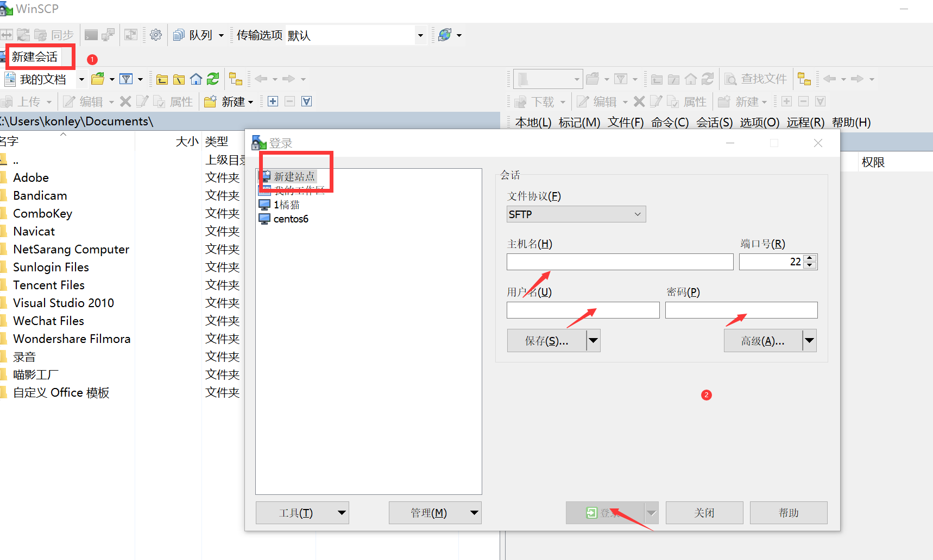
Task: Open the local New (新建) dropdown arrow
Action: (250, 102)
